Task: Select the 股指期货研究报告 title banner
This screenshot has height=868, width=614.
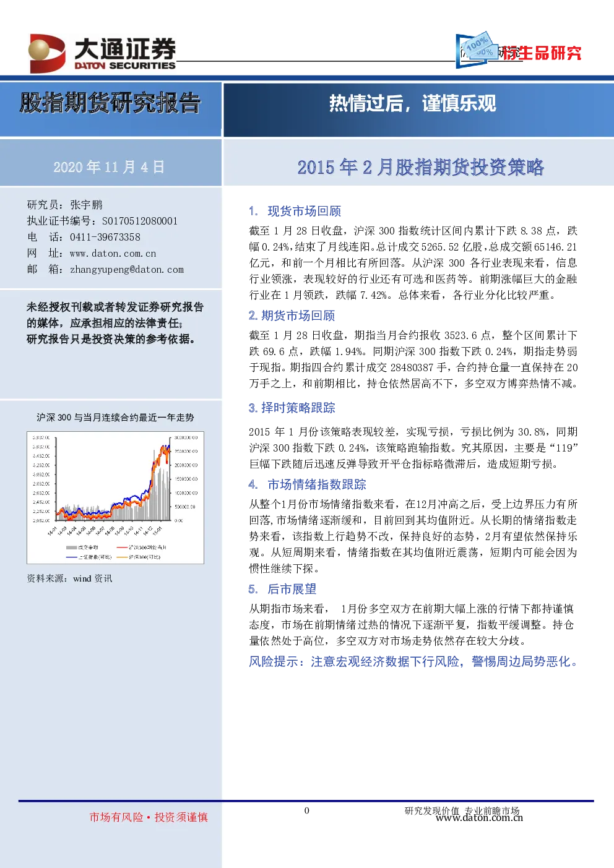Action: coord(110,103)
